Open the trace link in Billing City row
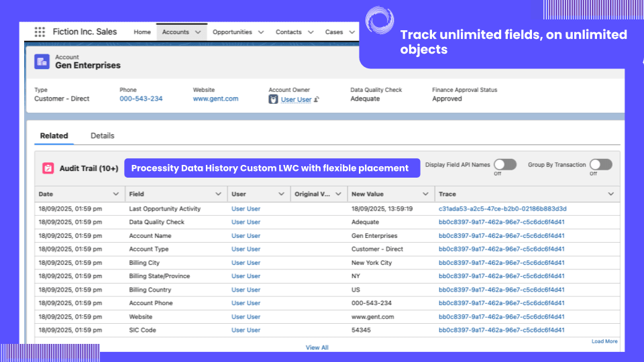The height and width of the screenshot is (362, 644). (502, 263)
